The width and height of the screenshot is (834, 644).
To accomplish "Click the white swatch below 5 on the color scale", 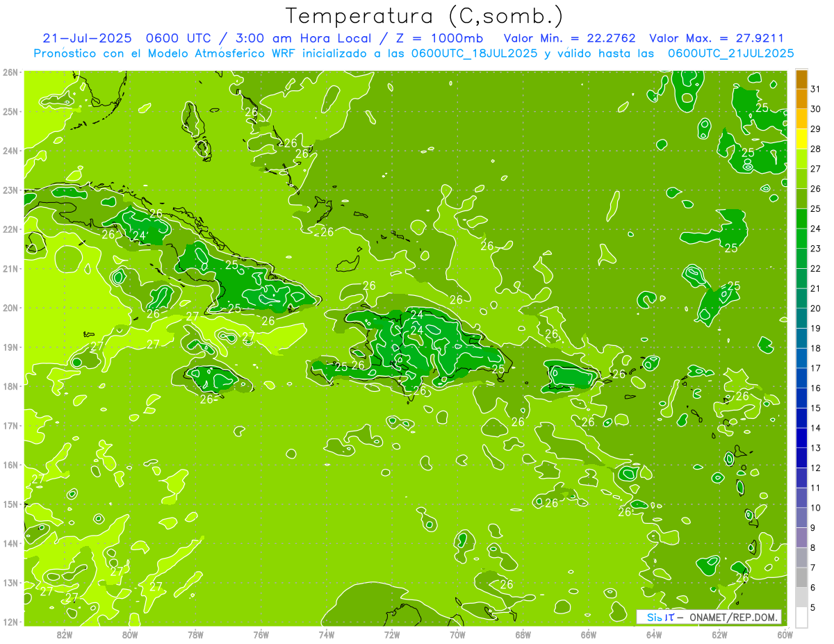I will (802, 617).
